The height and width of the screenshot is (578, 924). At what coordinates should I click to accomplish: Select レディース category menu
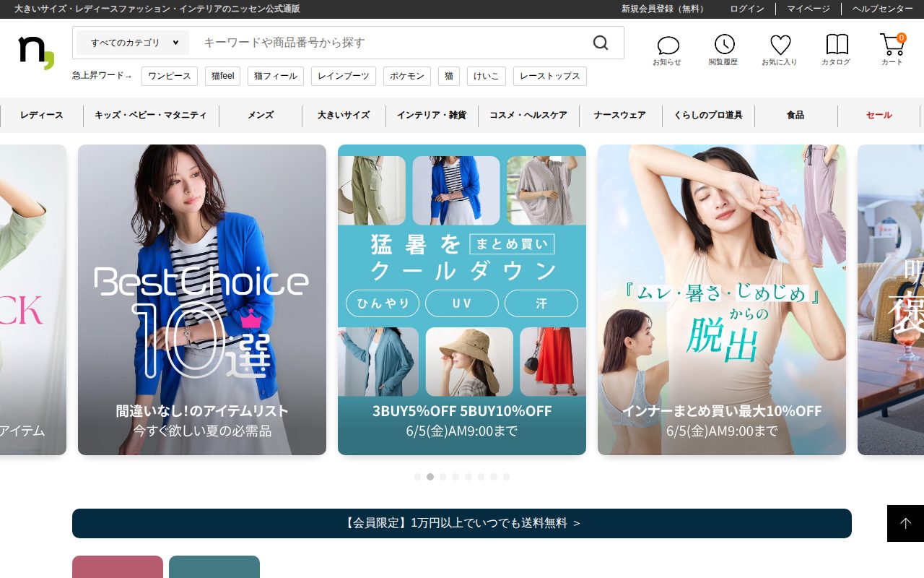[x=42, y=115]
